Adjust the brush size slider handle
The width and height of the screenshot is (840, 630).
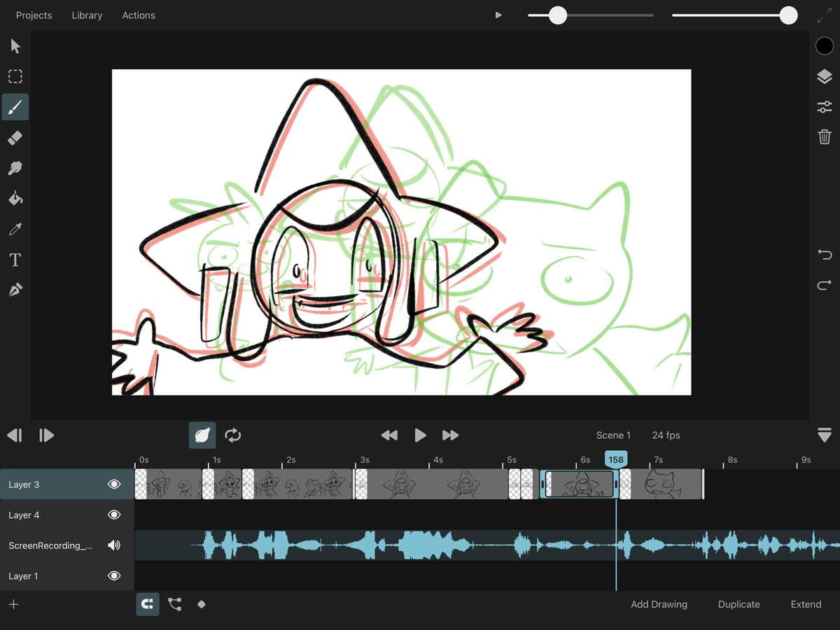[558, 15]
